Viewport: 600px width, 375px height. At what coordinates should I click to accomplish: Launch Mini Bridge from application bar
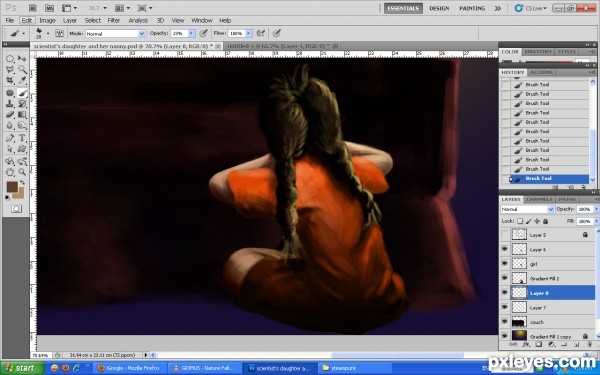click(49, 8)
